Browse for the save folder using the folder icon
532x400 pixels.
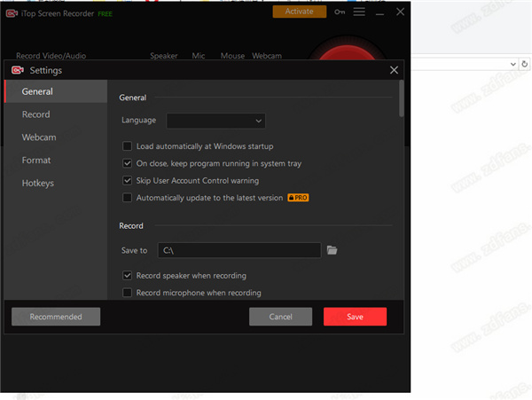point(332,250)
